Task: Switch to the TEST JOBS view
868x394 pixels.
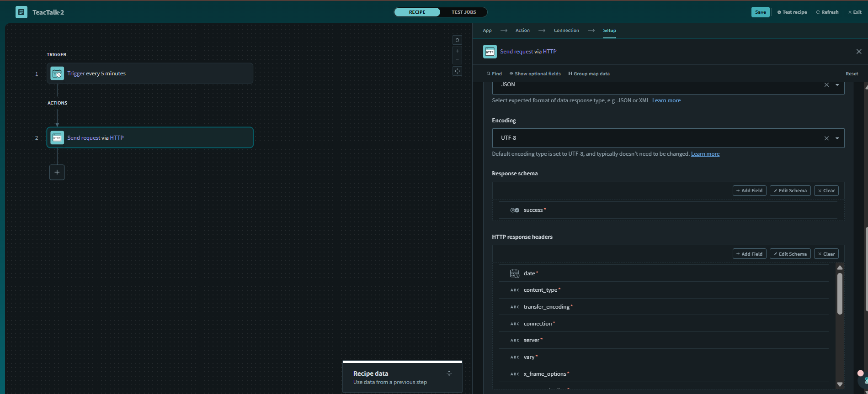Action: coord(463,12)
